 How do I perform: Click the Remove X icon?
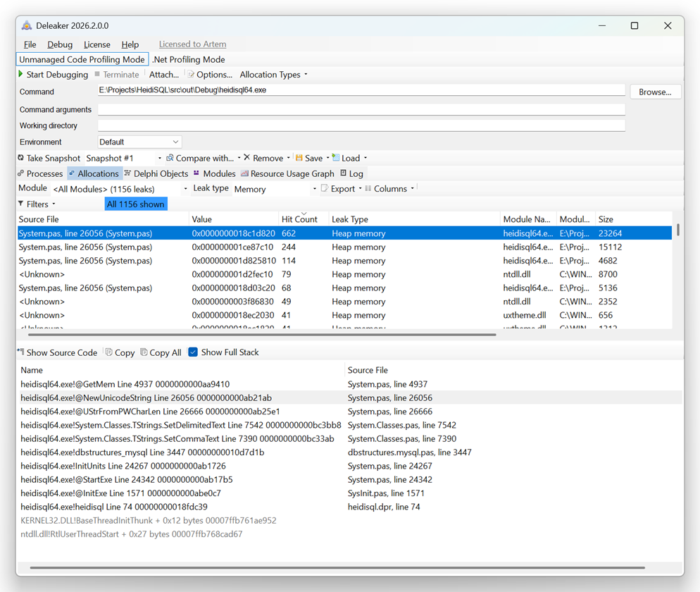(x=247, y=158)
